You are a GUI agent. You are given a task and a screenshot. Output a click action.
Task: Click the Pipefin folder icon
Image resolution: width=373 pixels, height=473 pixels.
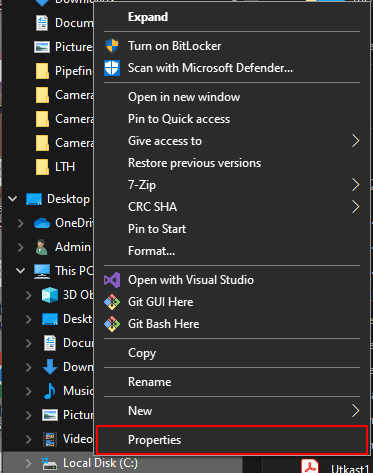click(42, 71)
